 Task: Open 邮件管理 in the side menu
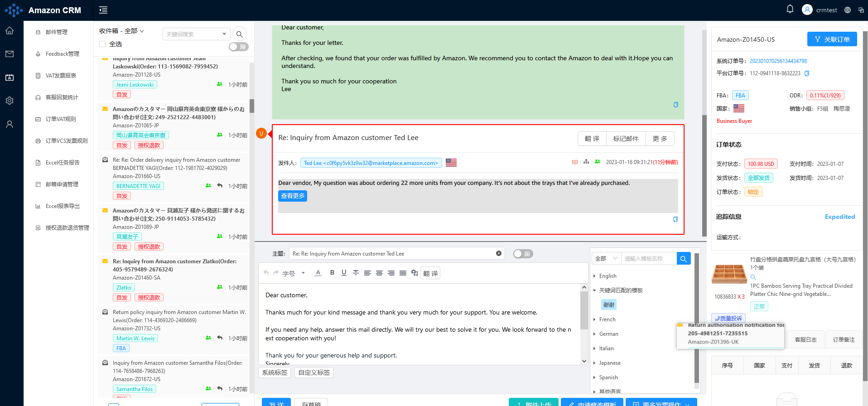[x=57, y=32]
